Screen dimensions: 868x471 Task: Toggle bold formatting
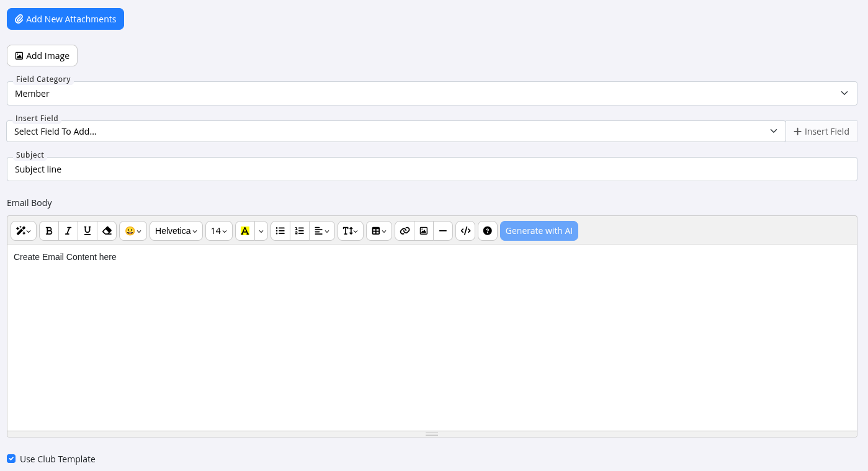tap(49, 231)
